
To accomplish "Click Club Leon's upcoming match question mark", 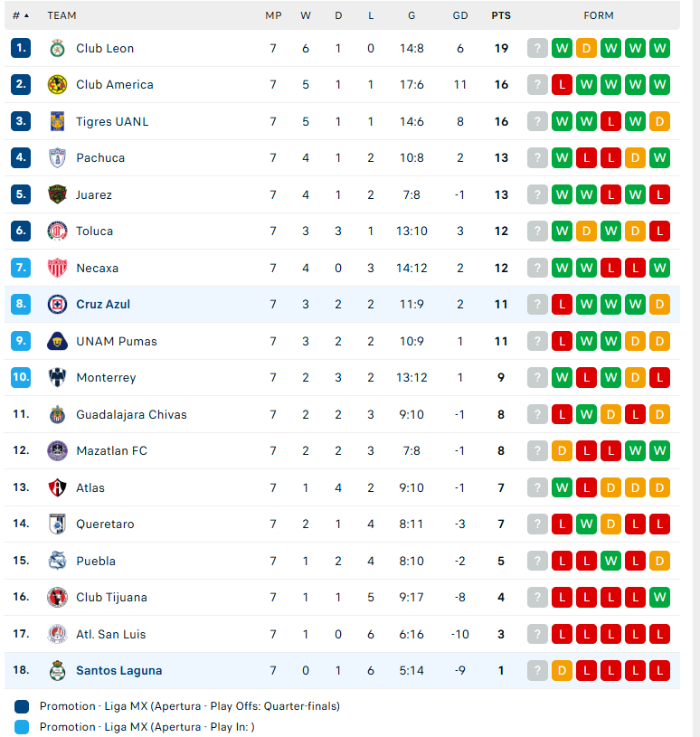I will coord(537,49).
